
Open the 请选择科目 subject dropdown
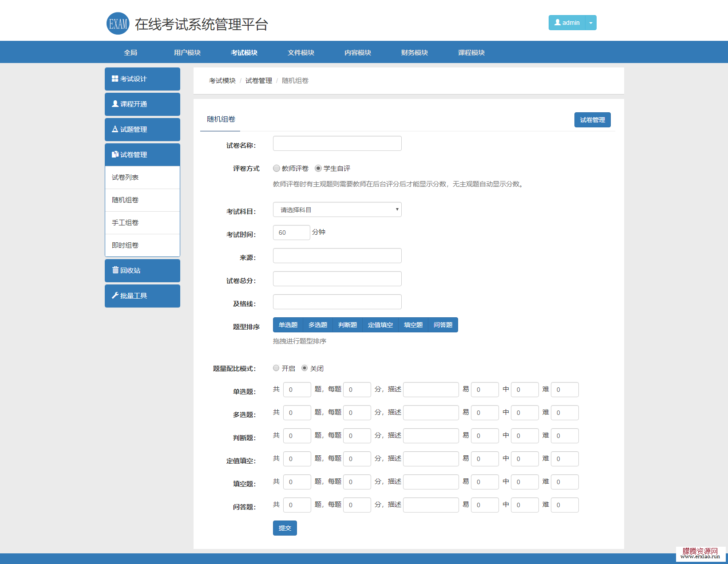click(x=337, y=209)
